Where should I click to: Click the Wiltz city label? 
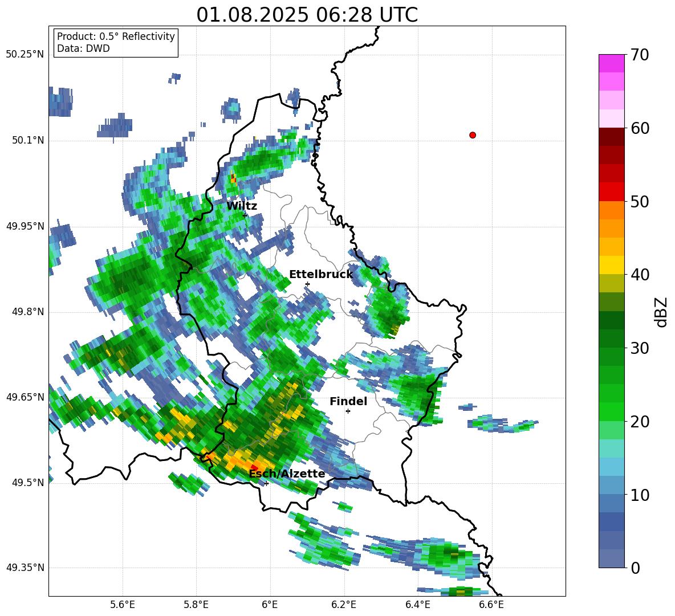click(242, 206)
